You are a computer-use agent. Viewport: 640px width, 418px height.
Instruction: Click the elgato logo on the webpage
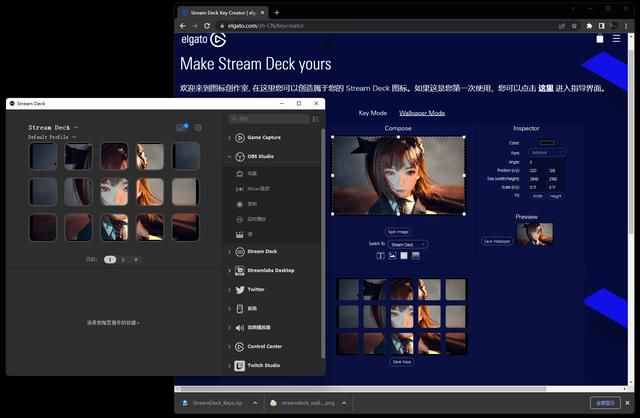(203, 40)
